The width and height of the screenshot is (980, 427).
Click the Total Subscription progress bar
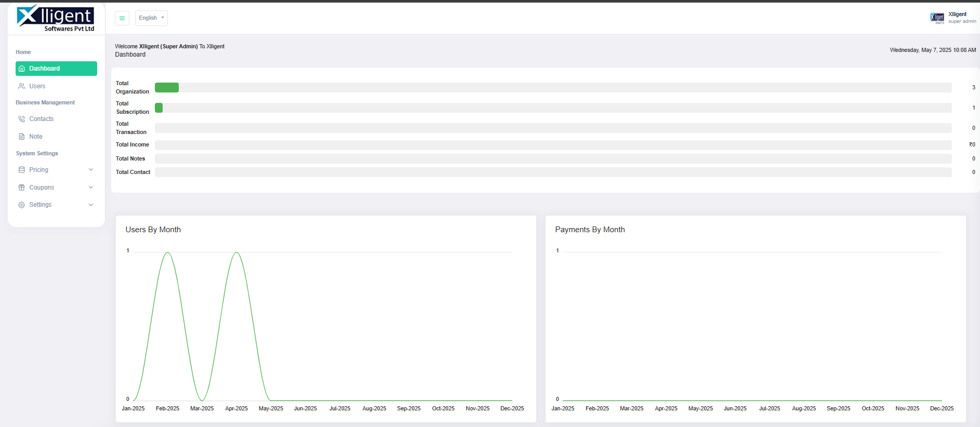[553, 108]
